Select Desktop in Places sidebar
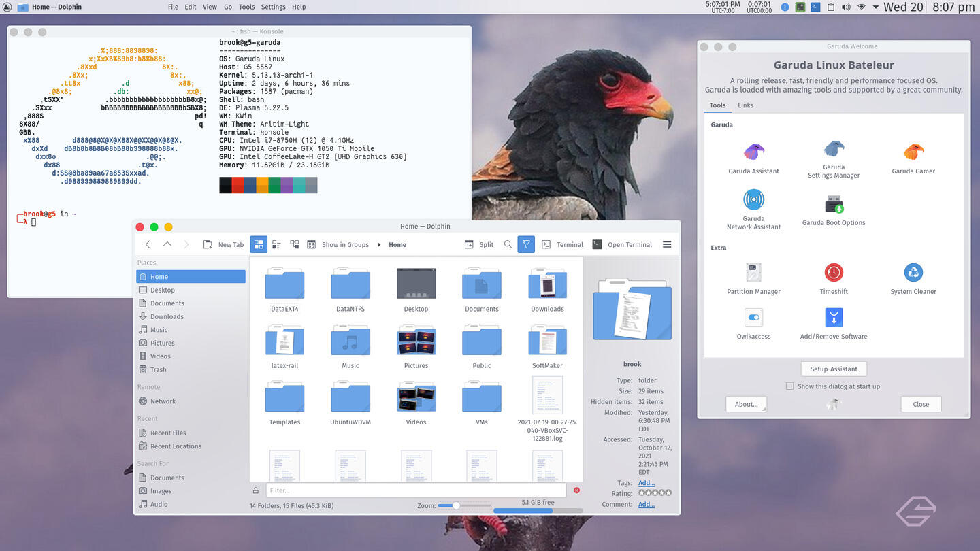The width and height of the screenshot is (980, 551). click(x=191, y=290)
